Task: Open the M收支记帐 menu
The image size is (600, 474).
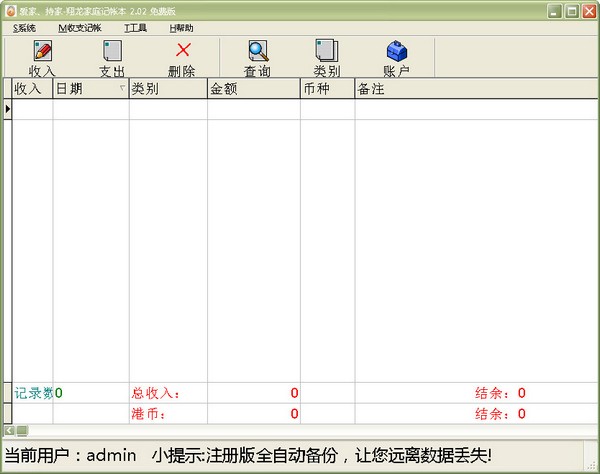Action: (80, 28)
